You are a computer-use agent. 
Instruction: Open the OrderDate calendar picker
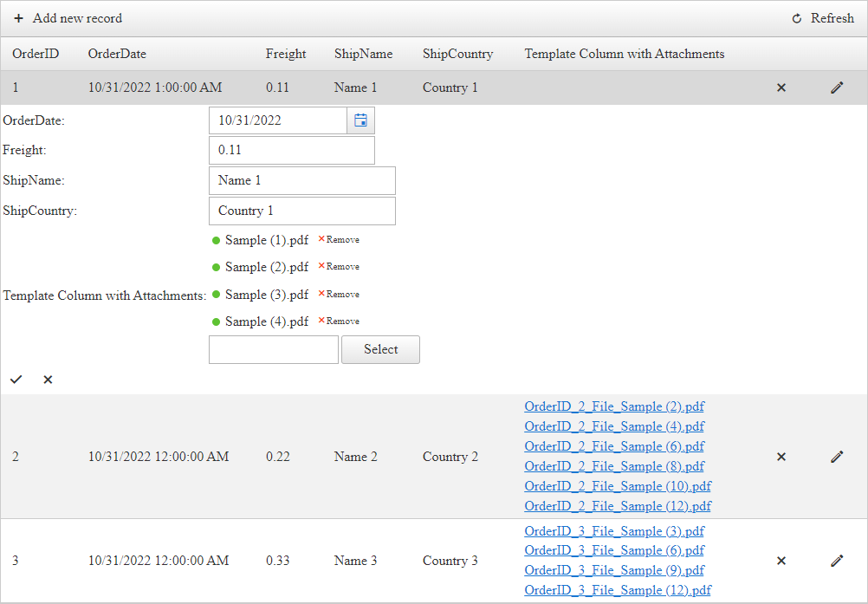point(361,120)
